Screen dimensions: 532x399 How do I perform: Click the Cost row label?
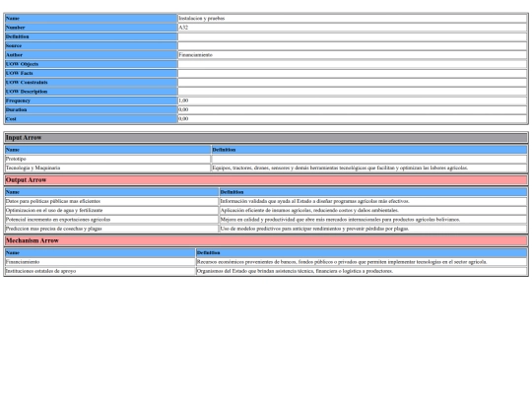(91, 119)
